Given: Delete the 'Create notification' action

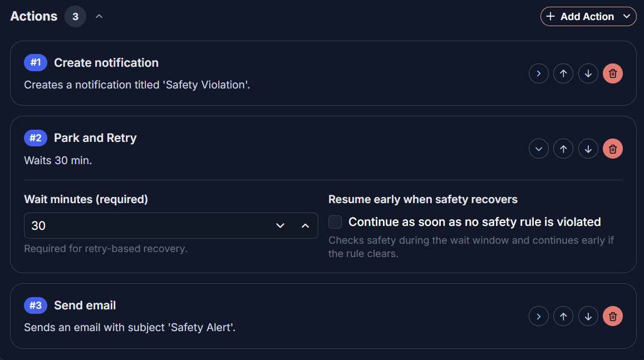Looking at the screenshot, I should [x=613, y=73].
